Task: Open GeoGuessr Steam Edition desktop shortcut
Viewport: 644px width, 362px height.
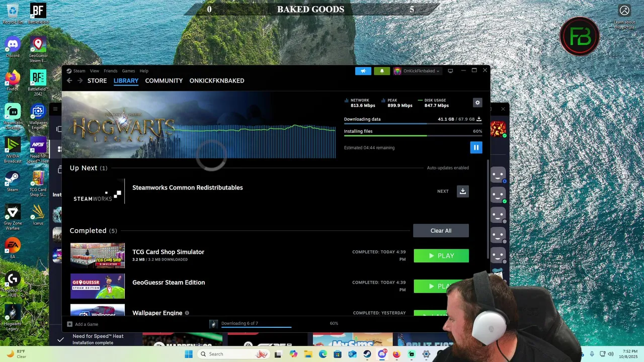Action: point(38,50)
